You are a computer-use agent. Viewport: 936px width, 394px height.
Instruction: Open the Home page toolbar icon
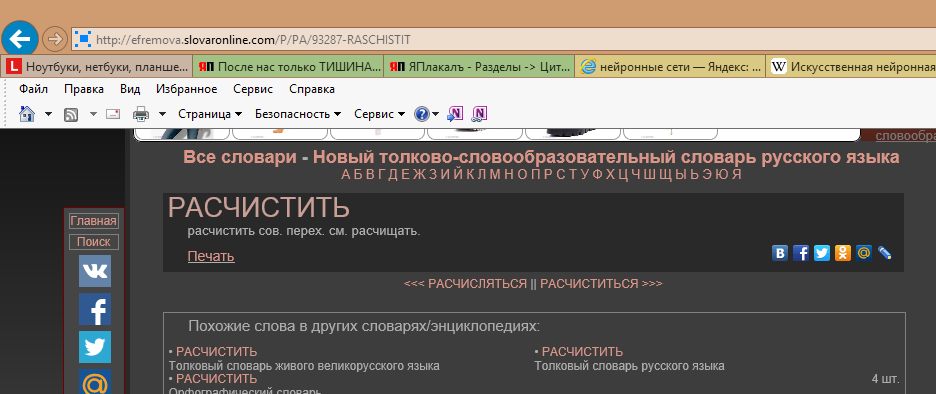[x=27, y=113]
